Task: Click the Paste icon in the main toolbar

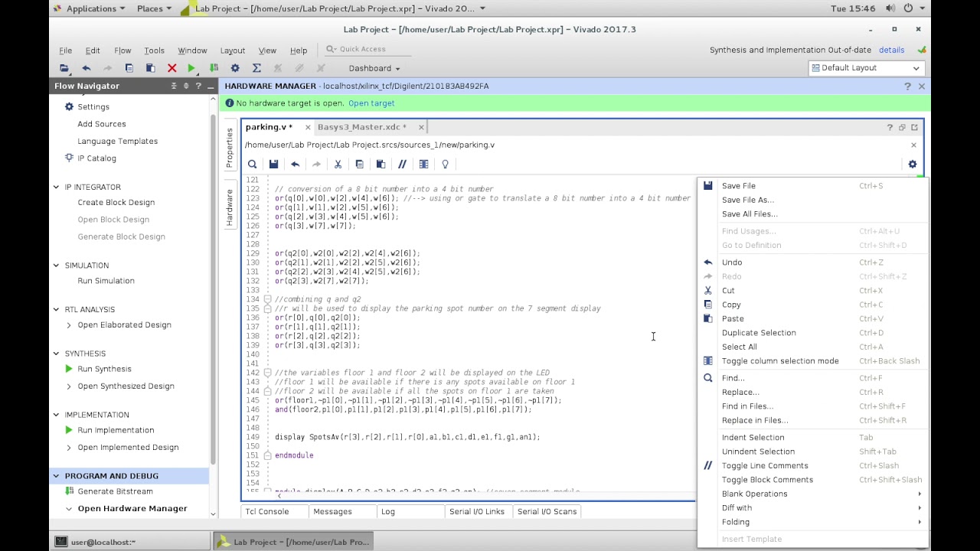Action: (151, 68)
